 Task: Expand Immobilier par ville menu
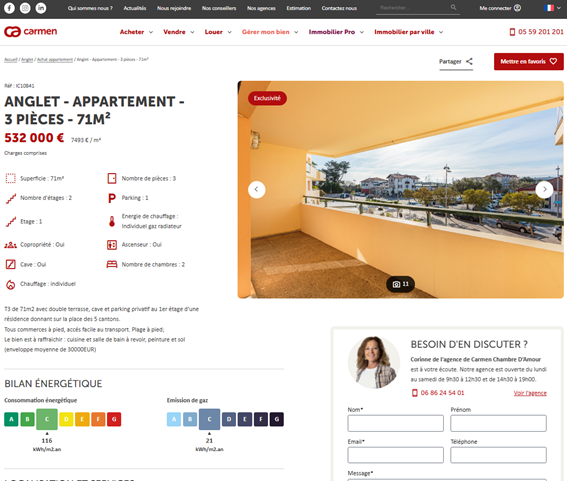[x=409, y=32]
